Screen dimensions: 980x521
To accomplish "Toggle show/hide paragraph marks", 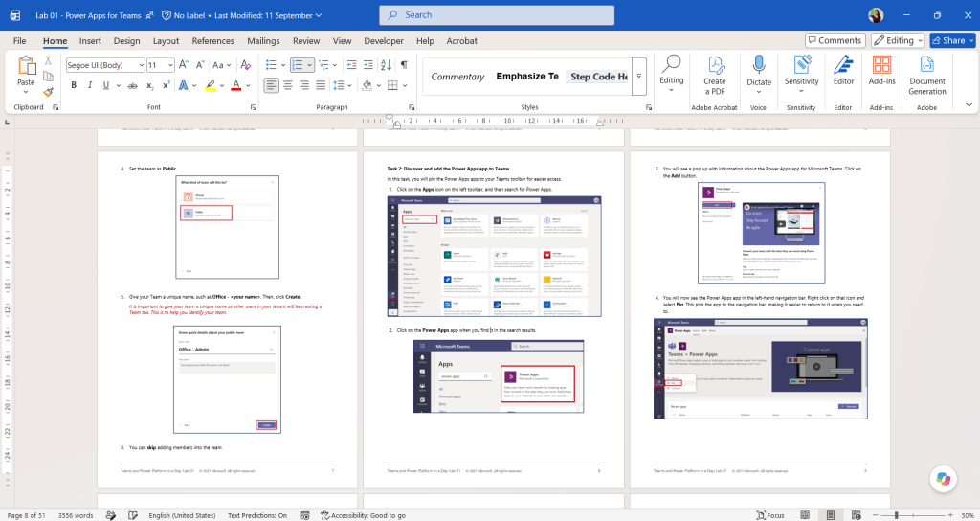I will pos(405,65).
